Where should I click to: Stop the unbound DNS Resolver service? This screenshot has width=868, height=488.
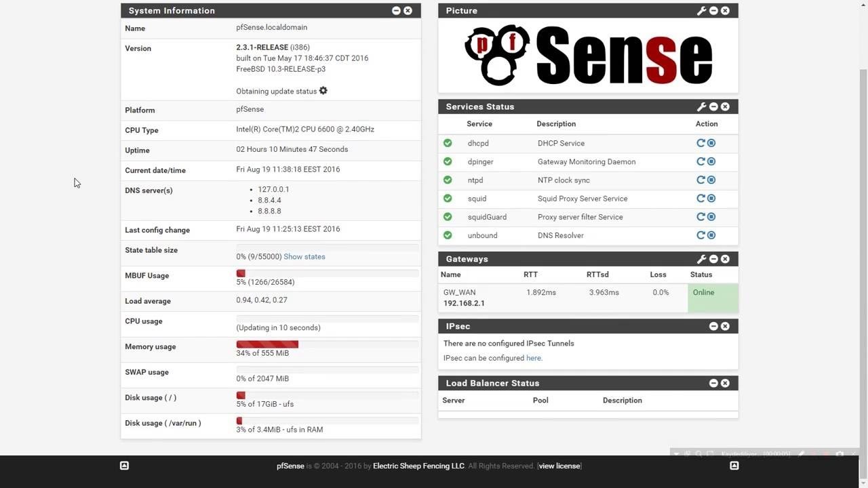tap(711, 235)
